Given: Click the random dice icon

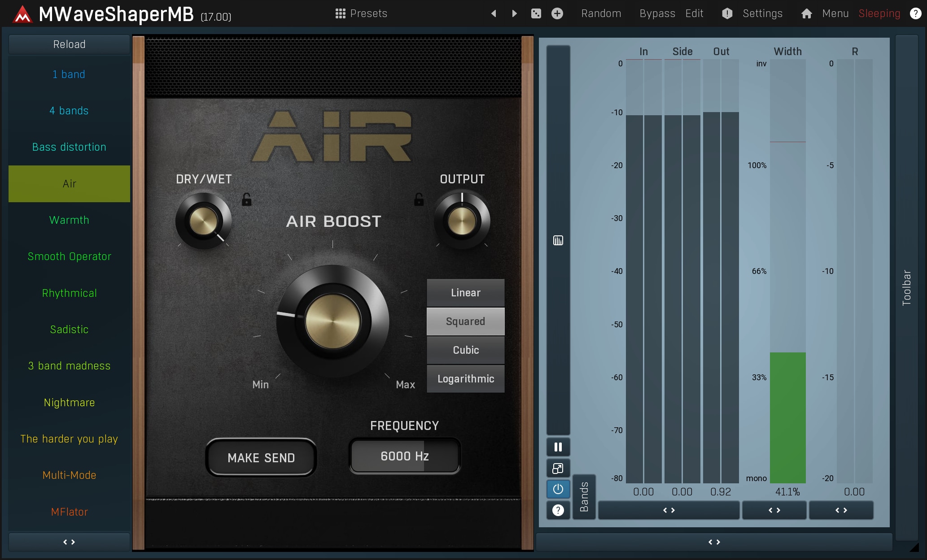Looking at the screenshot, I should 536,13.
